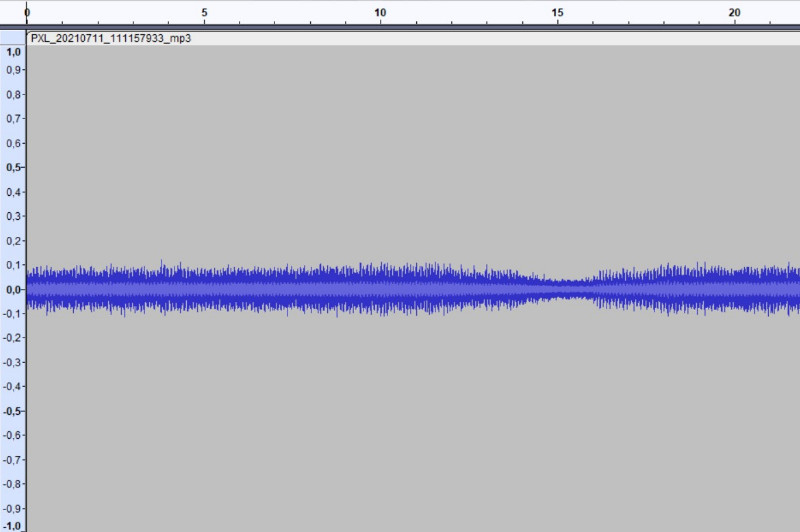800x532 pixels.
Task: Click the playhead marker at time 0
Action: click(x=27, y=14)
